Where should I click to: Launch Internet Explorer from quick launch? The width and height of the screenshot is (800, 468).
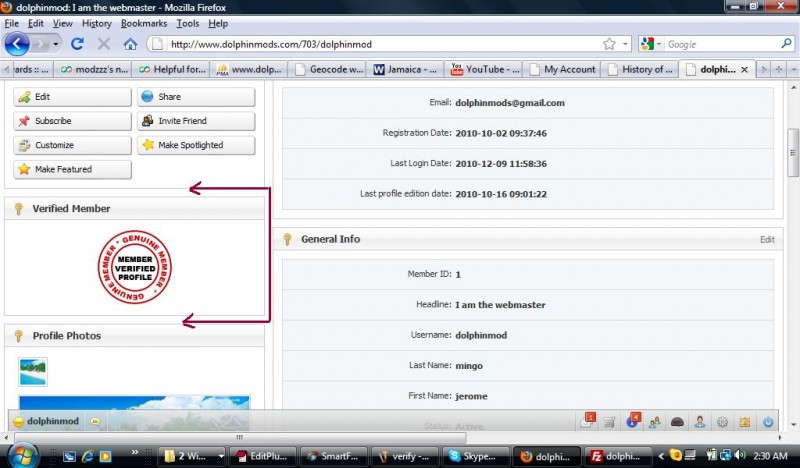tap(88, 456)
